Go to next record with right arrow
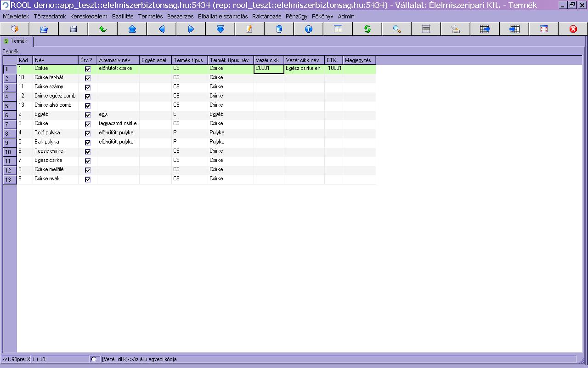Viewport: 588px width, 368px height. tap(191, 29)
